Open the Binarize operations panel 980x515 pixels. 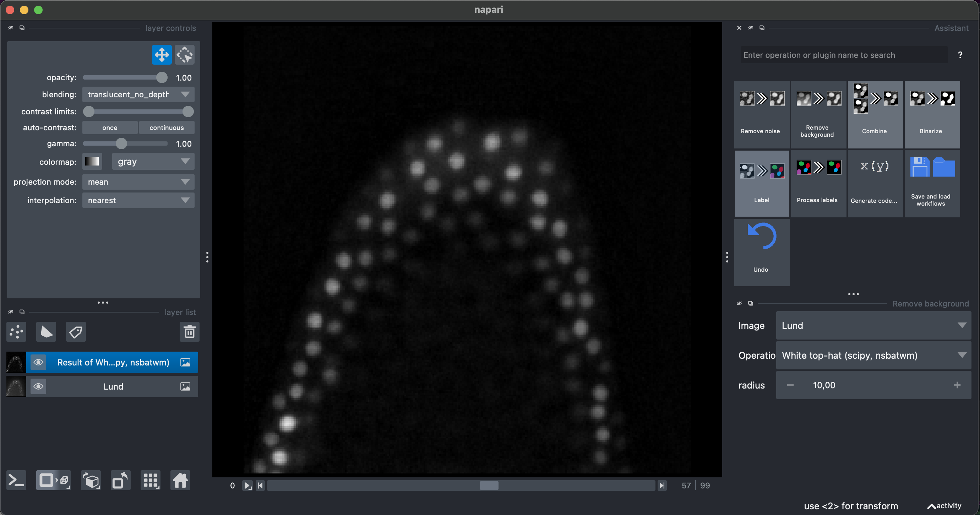click(x=932, y=114)
